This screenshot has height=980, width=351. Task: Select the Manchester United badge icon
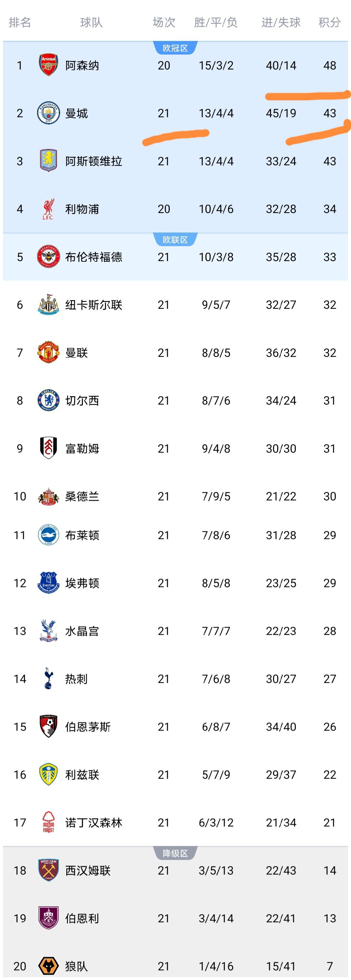pyautogui.click(x=48, y=352)
